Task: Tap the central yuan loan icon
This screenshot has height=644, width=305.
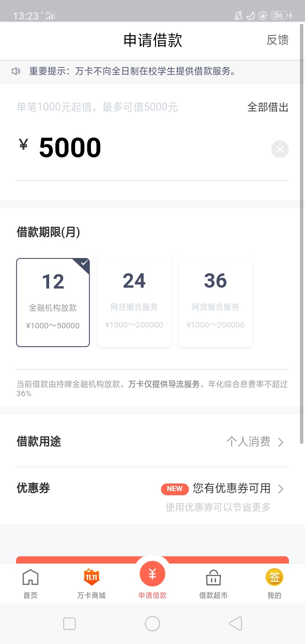Action: pyautogui.click(x=152, y=575)
